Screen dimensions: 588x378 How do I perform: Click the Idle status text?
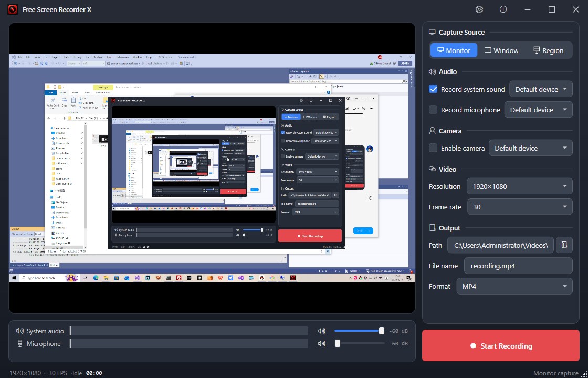coord(77,373)
